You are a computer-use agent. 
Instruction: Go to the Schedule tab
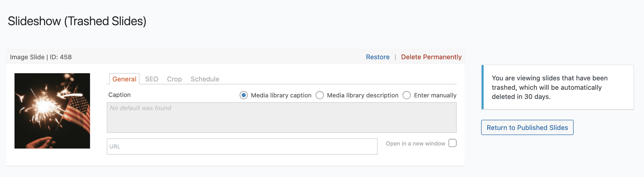[x=205, y=79]
